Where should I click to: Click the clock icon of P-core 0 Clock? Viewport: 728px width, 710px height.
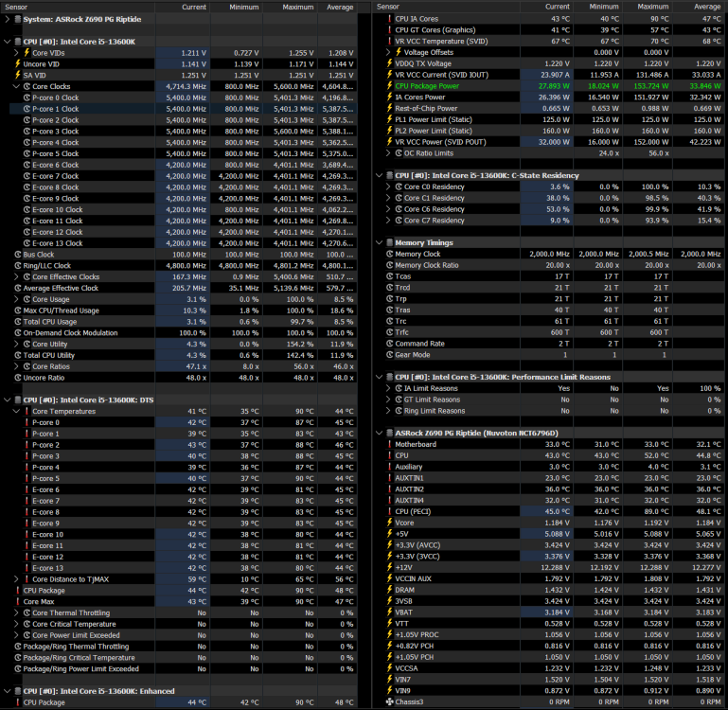(x=27, y=98)
